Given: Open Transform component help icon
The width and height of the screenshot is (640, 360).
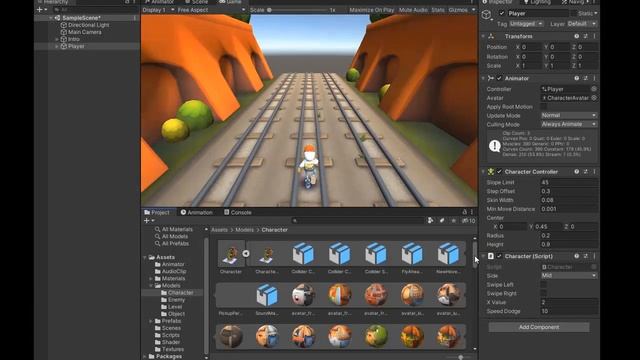Looking at the screenshot, I should point(576,36).
